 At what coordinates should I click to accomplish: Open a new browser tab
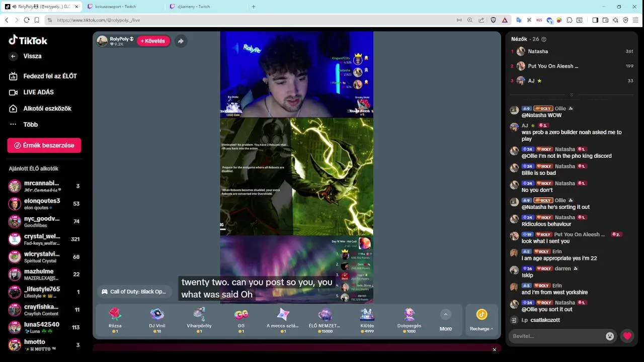[254, 7]
